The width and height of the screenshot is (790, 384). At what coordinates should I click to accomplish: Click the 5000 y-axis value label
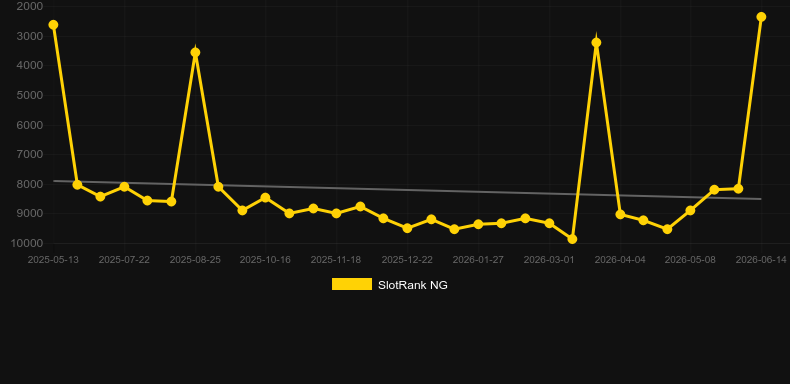click(x=30, y=95)
